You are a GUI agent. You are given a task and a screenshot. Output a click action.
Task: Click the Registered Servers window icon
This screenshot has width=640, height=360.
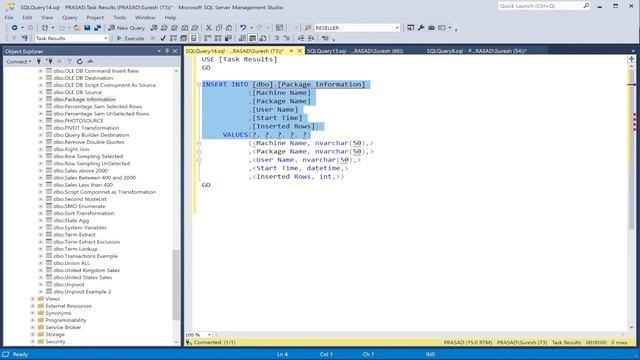411,28
